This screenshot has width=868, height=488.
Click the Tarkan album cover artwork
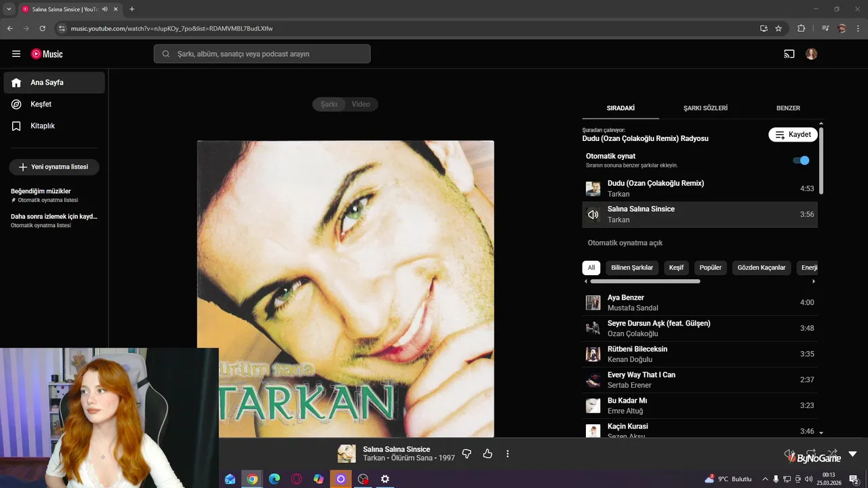point(346,289)
